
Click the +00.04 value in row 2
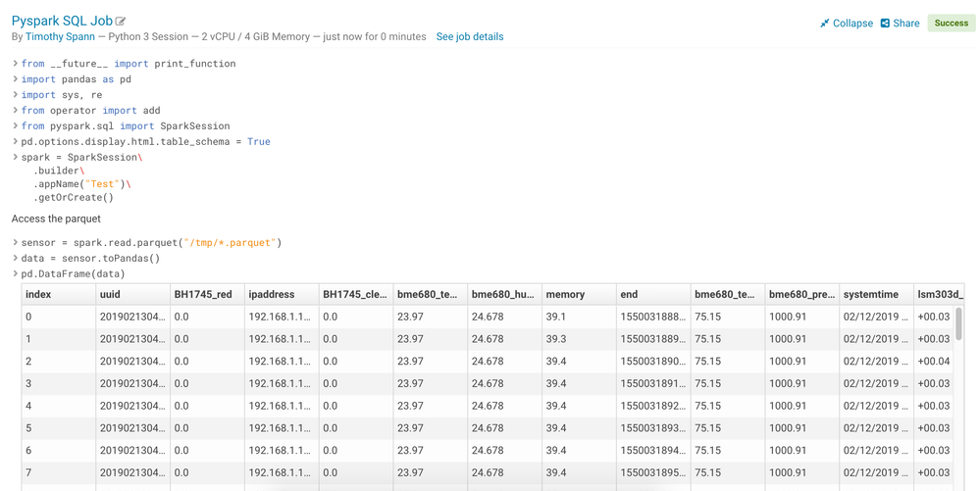click(x=934, y=362)
